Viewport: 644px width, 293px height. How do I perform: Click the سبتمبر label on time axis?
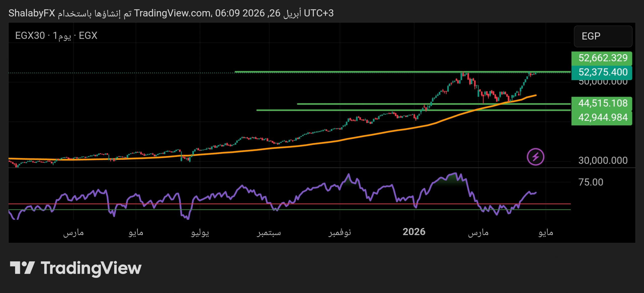269,232
